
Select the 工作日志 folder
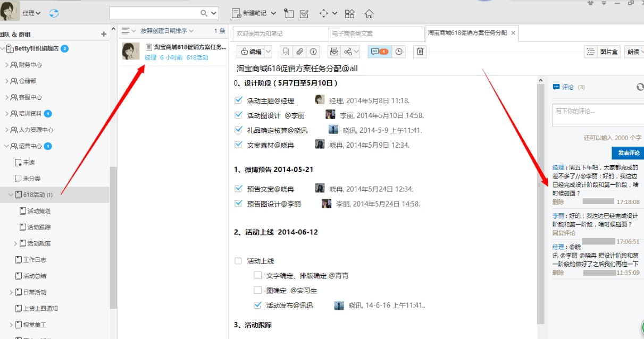coord(35,260)
